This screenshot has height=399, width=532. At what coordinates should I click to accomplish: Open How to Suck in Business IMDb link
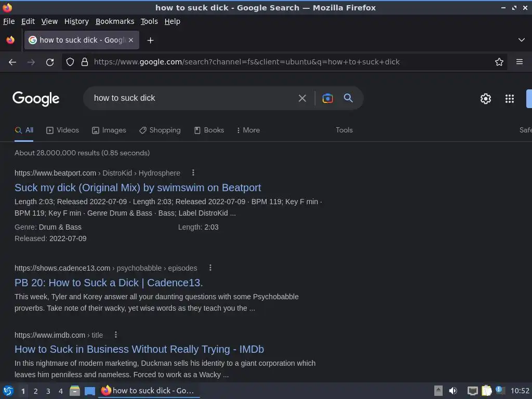(x=139, y=349)
